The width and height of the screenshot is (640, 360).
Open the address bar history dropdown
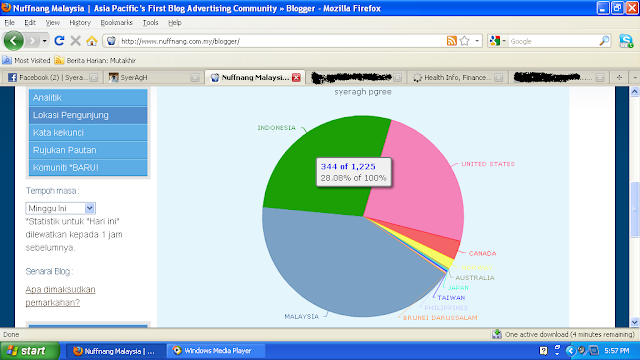pyautogui.click(x=477, y=41)
